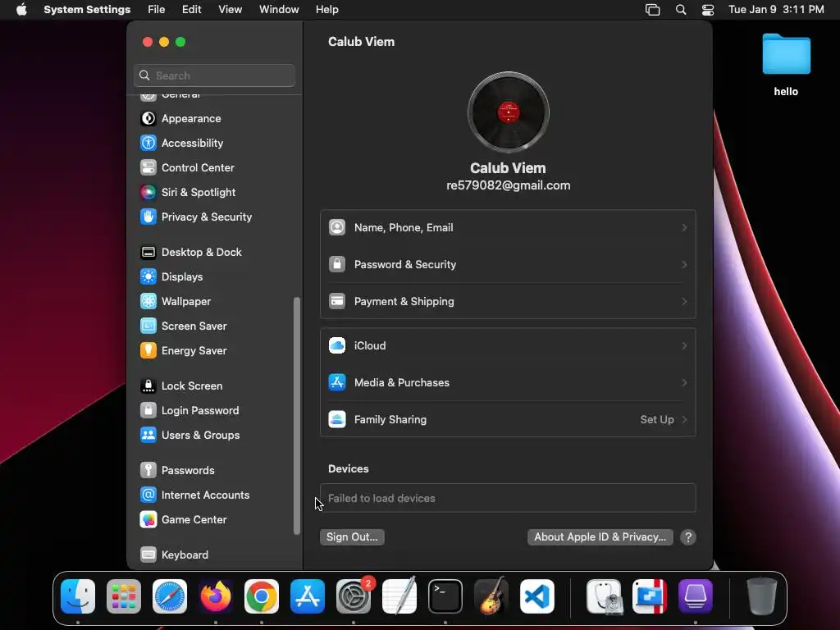The height and width of the screenshot is (630, 840).
Task: Select Passwords in sidebar
Action: [x=214, y=471]
